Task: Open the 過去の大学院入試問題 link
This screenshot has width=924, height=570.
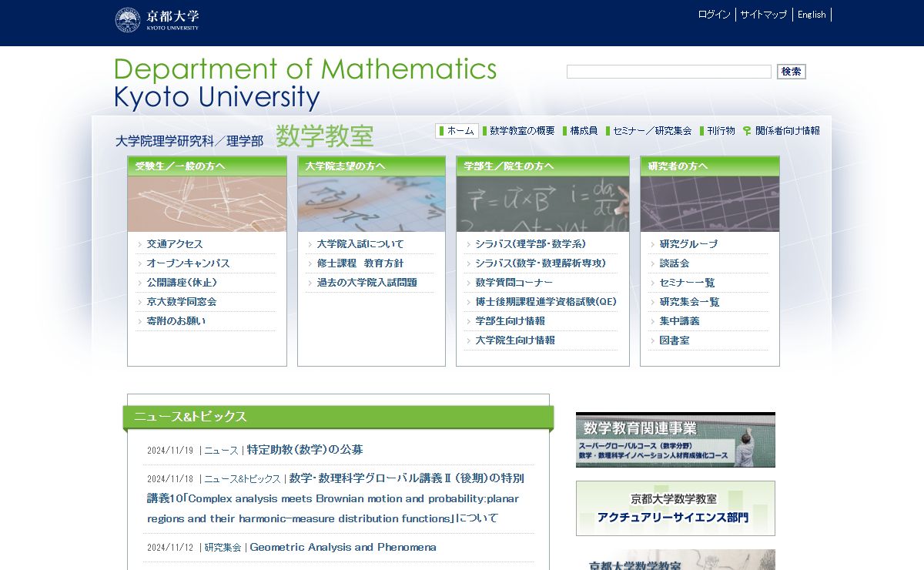Action: (367, 283)
